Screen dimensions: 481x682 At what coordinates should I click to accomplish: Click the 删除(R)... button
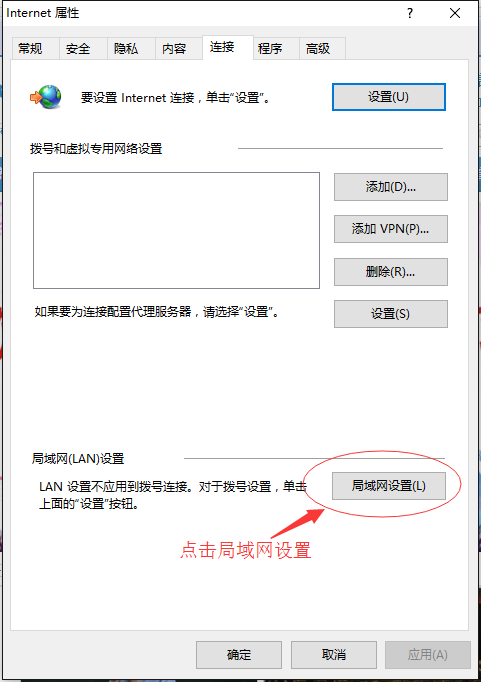point(391,272)
